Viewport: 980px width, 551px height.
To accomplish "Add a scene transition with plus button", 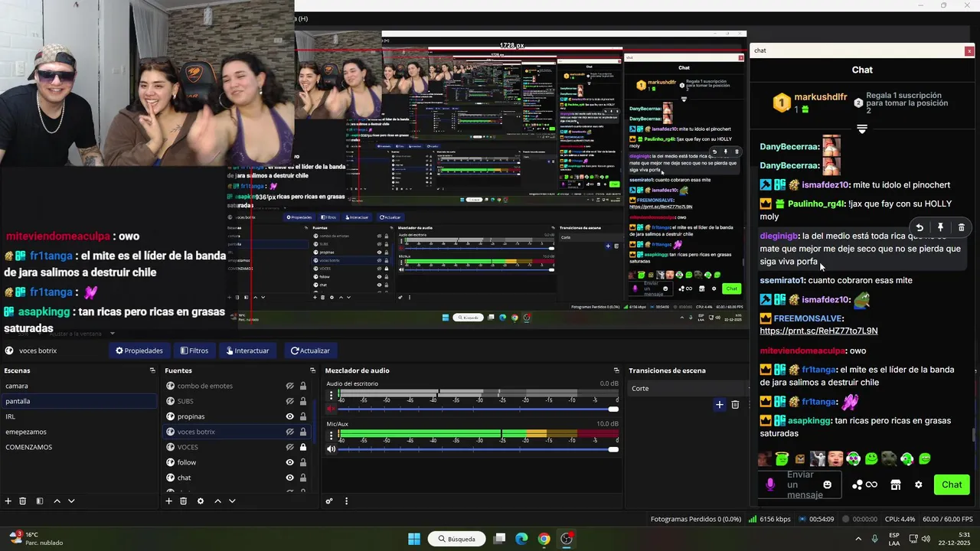I will point(719,404).
